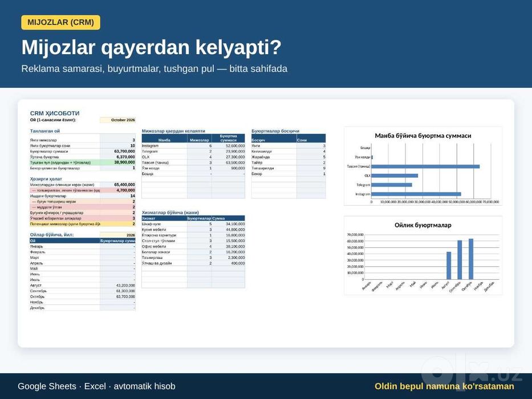Click the MIJOZLAR (CRM) yellow badge
The width and height of the screenshot is (532, 399).
tap(61, 22)
